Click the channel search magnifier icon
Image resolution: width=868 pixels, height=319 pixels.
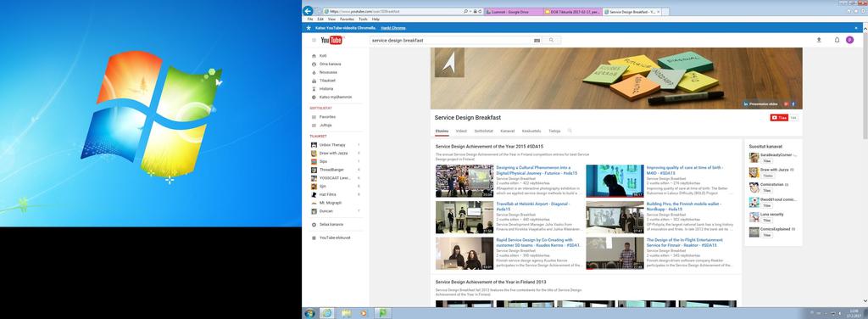point(570,132)
